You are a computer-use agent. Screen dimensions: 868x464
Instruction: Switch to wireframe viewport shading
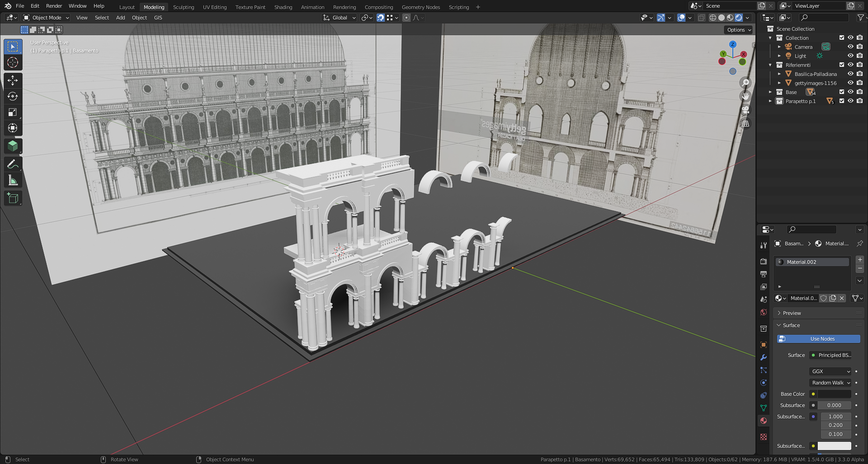coord(713,18)
